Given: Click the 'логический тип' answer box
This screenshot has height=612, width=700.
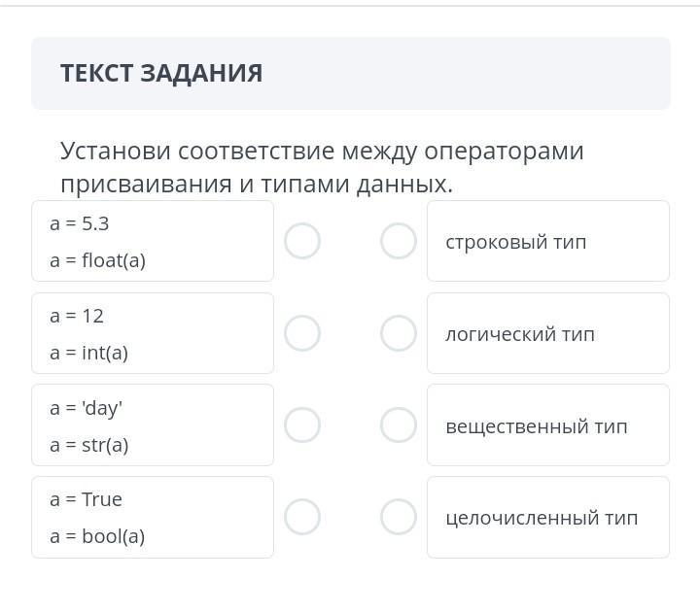Looking at the screenshot, I should [548, 333].
